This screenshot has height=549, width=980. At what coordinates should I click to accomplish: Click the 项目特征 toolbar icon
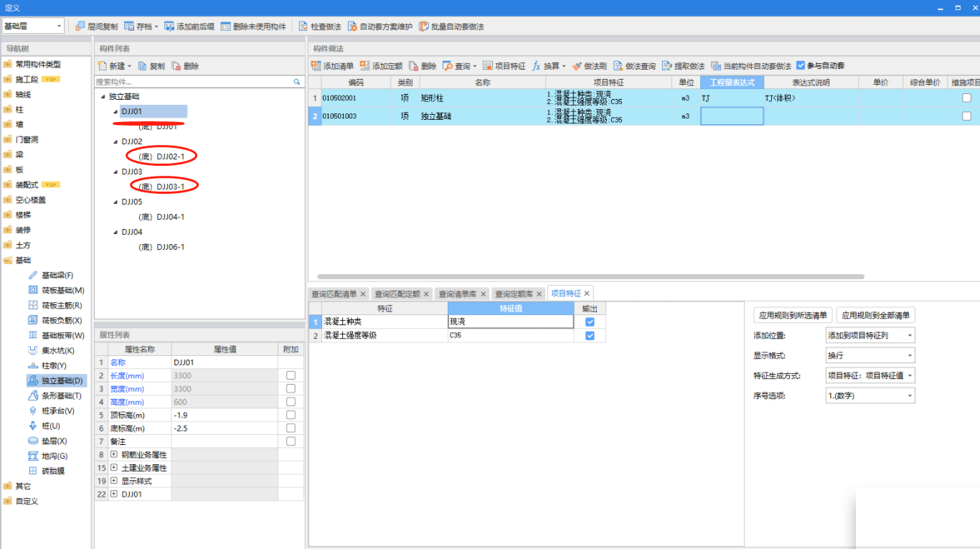(488, 66)
